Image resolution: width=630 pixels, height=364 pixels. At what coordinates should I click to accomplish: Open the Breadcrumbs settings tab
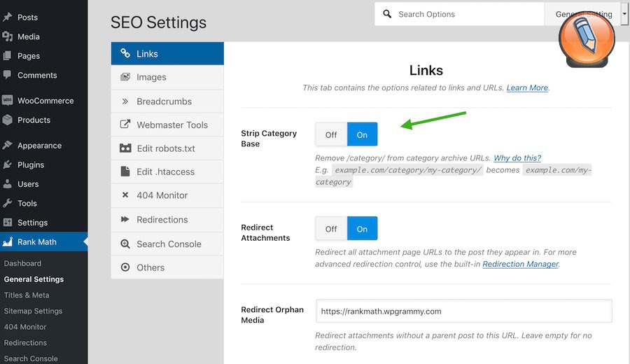tap(167, 101)
